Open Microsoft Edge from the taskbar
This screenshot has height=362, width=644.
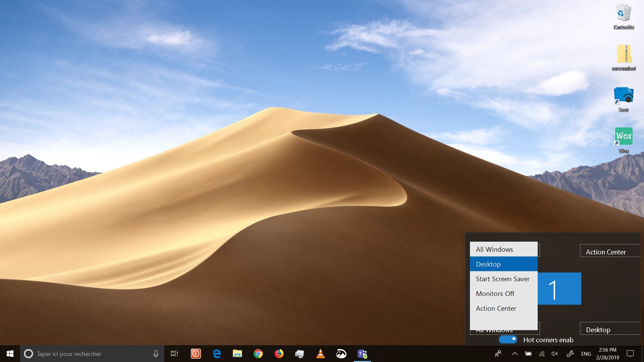click(217, 354)
